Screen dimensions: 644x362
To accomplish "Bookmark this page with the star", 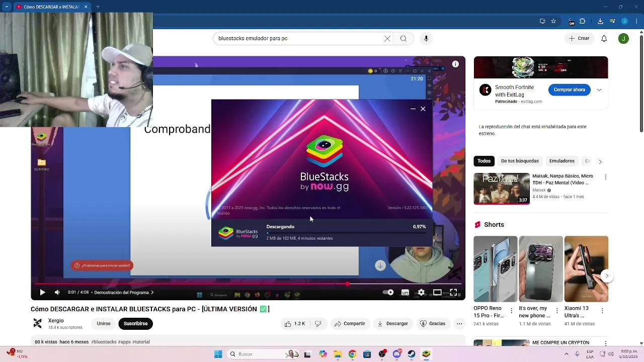I will 553,21.
